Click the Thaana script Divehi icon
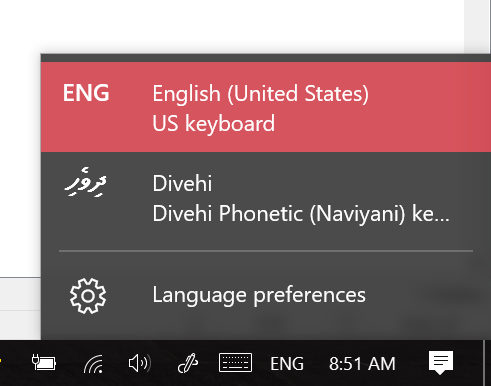This screenshot has width=491, height=386. (86, 182)
